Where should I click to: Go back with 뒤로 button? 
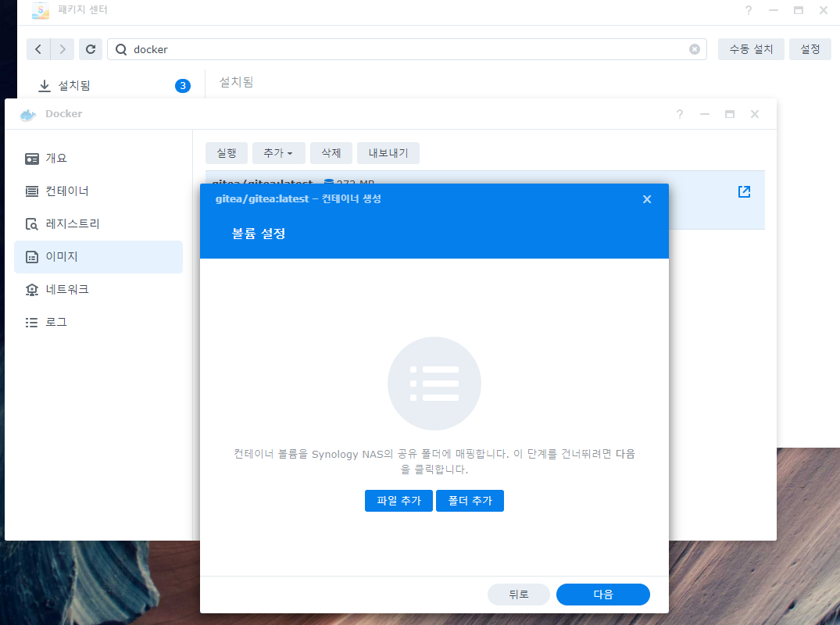(519, 595)
